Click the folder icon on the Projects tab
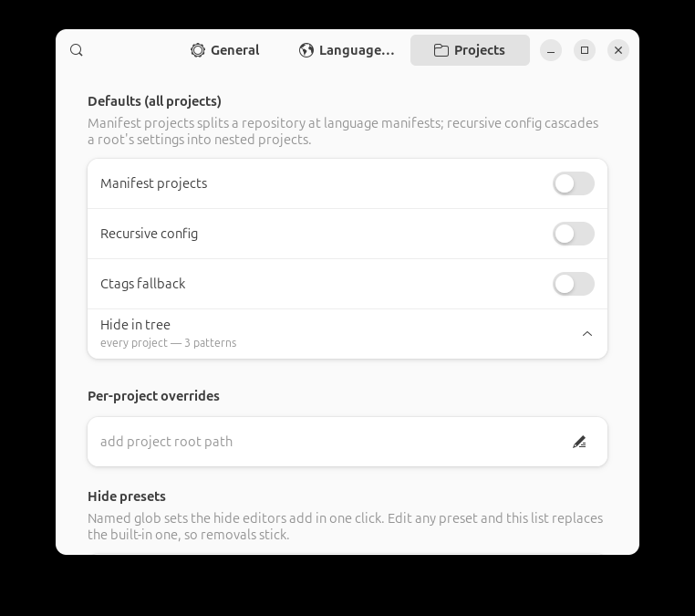Viewport: 695px width, 616px height. (x=441, y=50)
